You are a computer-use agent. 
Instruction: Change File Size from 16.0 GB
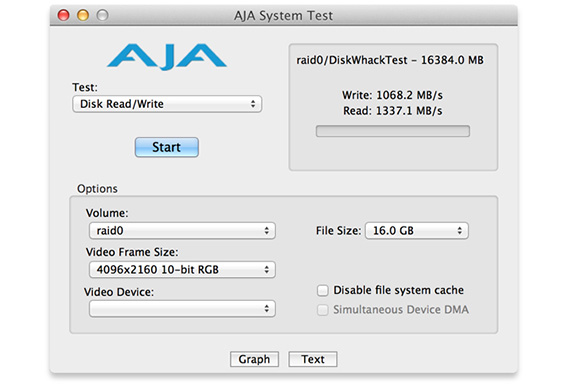417,230
